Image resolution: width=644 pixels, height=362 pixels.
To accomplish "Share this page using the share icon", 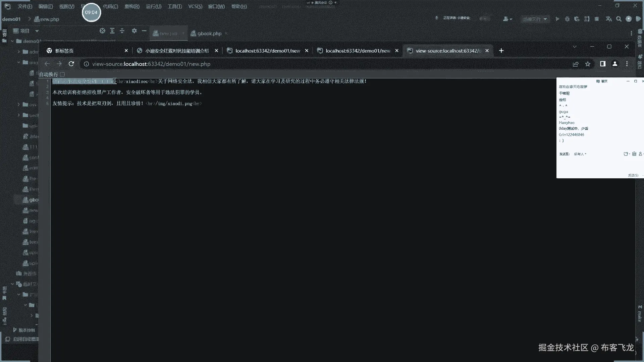I will pos(576,64).
